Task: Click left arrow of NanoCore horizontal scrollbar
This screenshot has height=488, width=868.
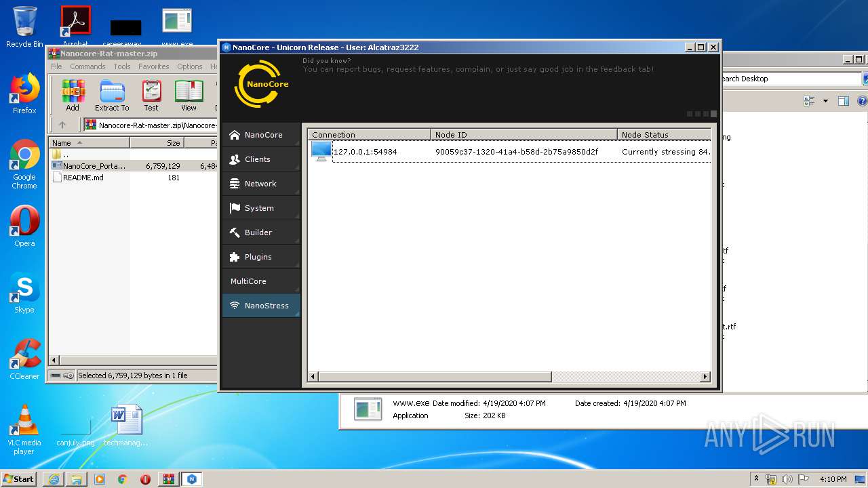Action: (313, 376)
